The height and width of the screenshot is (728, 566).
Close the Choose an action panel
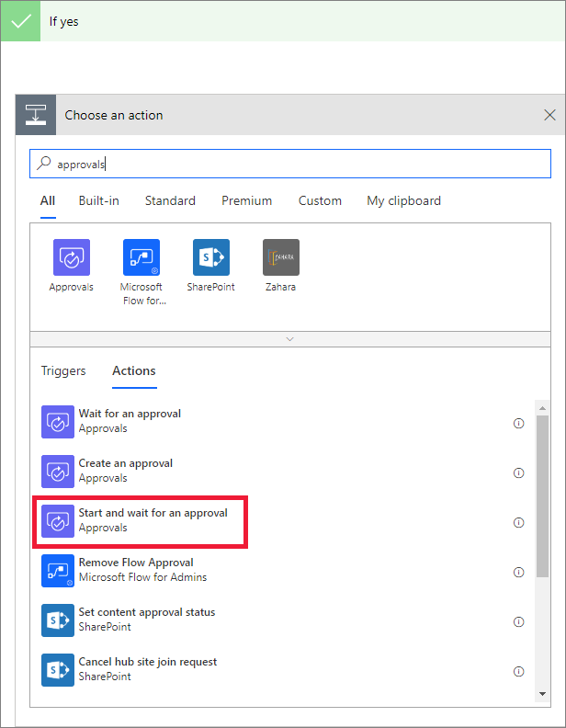(x=549, y=115)
